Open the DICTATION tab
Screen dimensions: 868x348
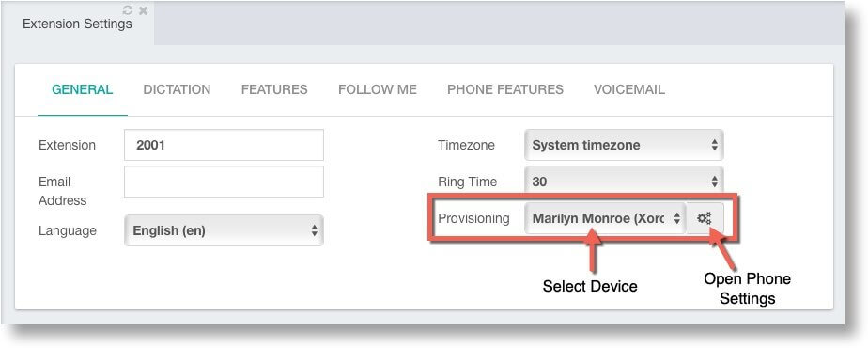(177, 89)
